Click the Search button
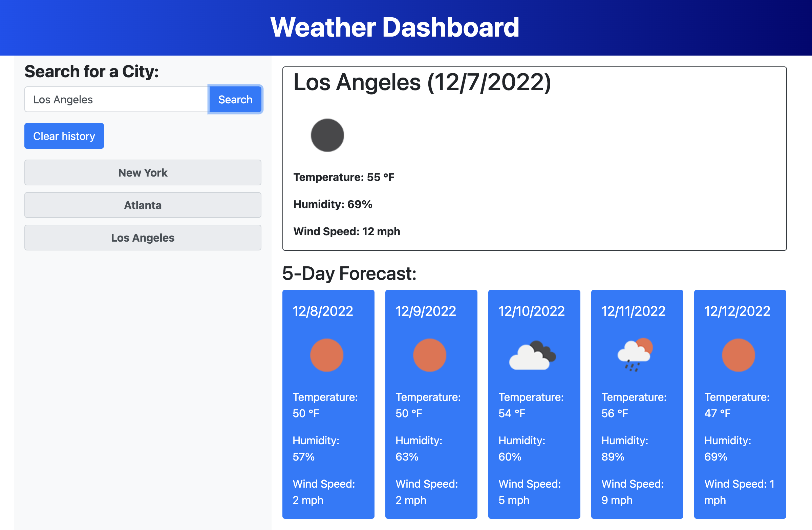812x530 pixels. point(235,99)
